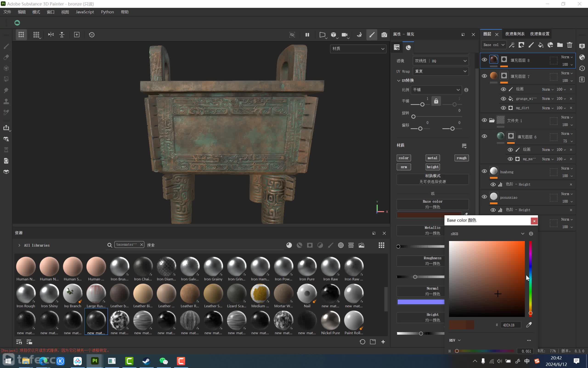Toggle the rough channel button

pyautogui.click(x=461, y=158)
